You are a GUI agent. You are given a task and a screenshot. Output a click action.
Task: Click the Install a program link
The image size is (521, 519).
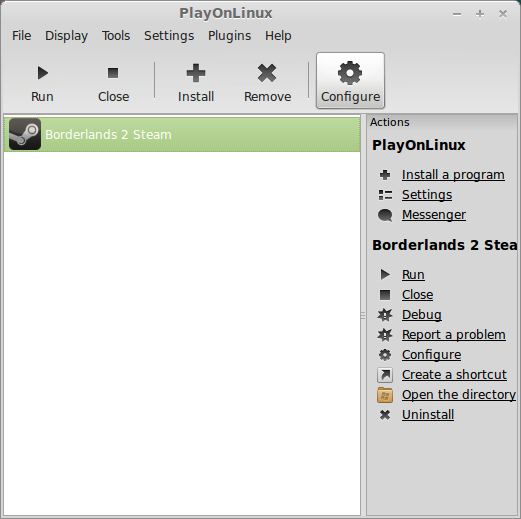453,175
